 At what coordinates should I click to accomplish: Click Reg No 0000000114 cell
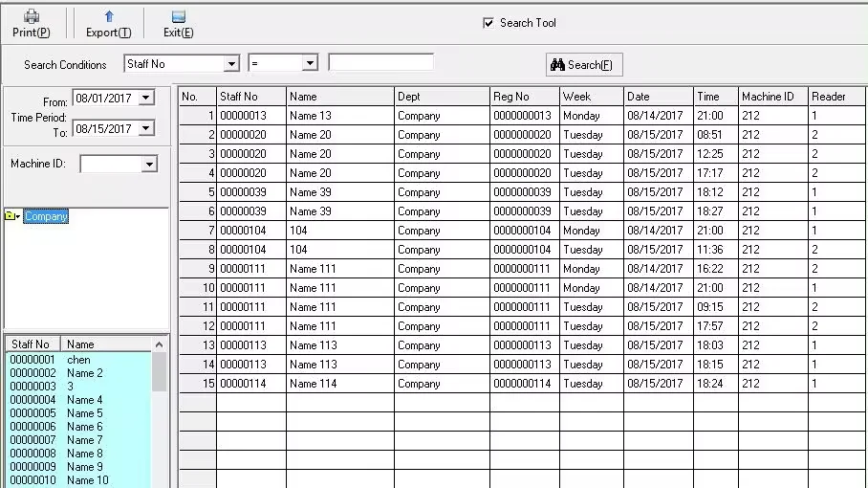coord(525,384)
